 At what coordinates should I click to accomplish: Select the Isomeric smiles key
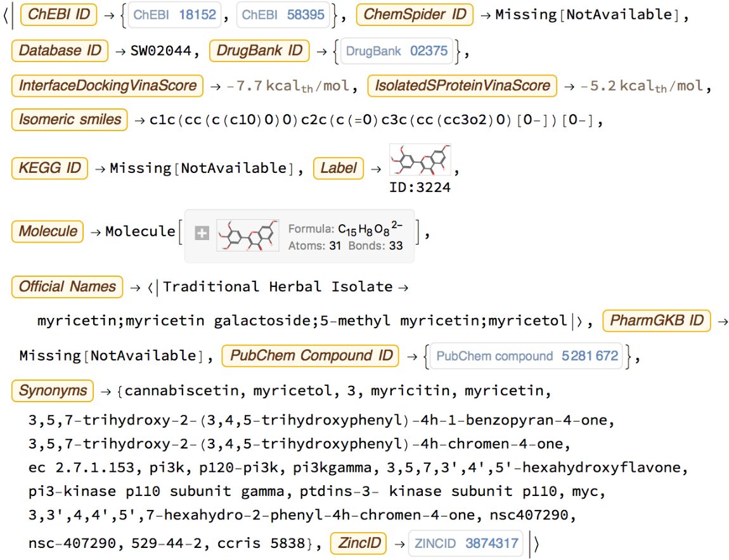point(70,119)
